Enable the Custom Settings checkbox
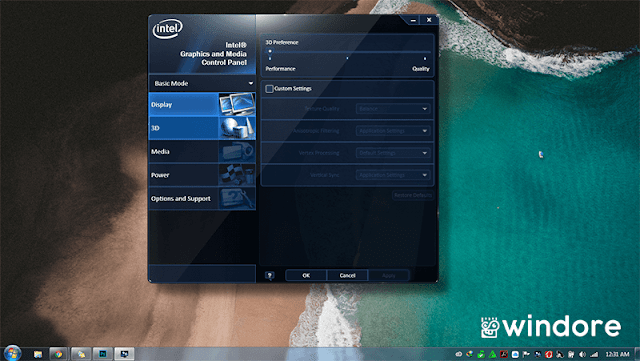Image resolution: width=640 pixels, height=361 pixels. 269,89
